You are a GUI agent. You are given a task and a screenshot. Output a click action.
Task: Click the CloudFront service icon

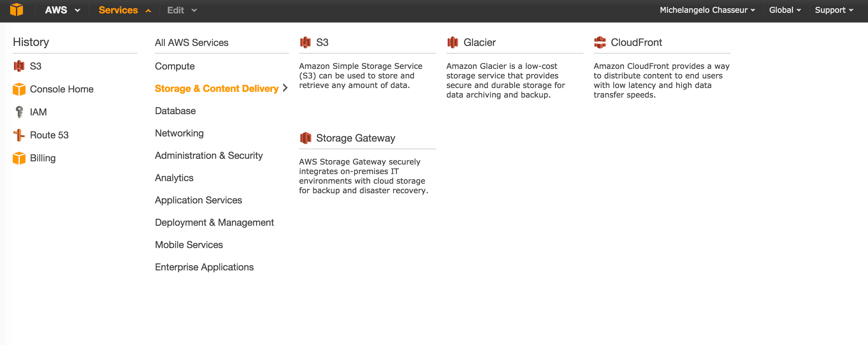pos(600,42)
